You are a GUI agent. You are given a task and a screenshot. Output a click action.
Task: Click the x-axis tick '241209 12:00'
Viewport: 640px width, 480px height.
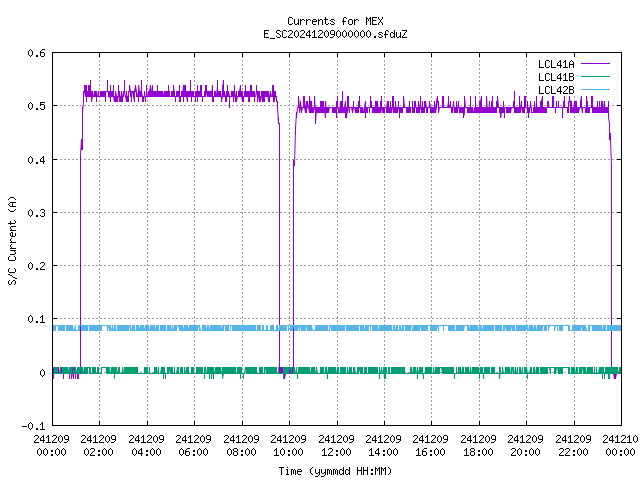tap(336, 446)
